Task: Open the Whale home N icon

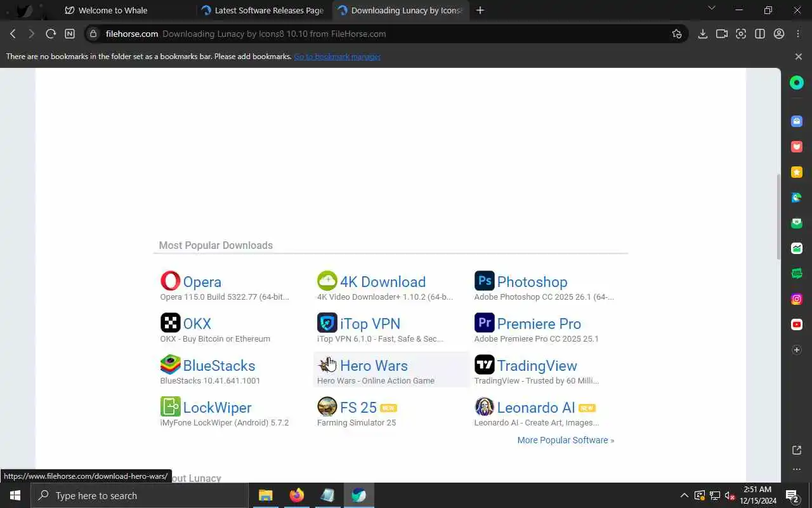Action: tap(70, 34)
